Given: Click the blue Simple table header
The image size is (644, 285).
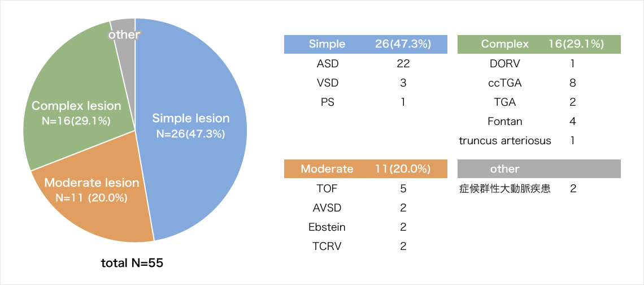Looking at the screenshot, I should [x=365, y=44].
